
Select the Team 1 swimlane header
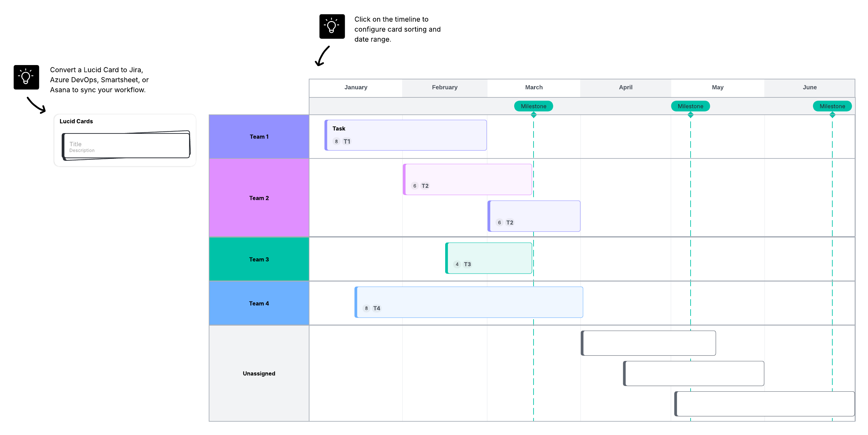(259, 136)
